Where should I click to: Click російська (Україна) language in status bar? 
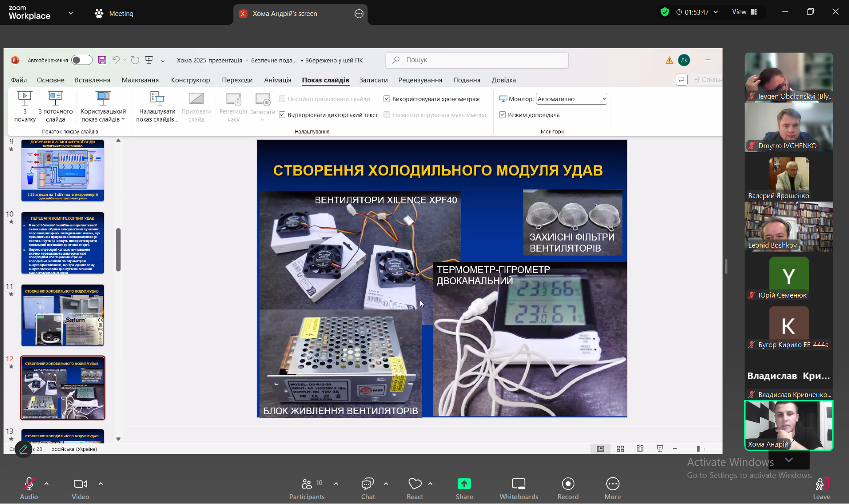[x=74, y=449]
